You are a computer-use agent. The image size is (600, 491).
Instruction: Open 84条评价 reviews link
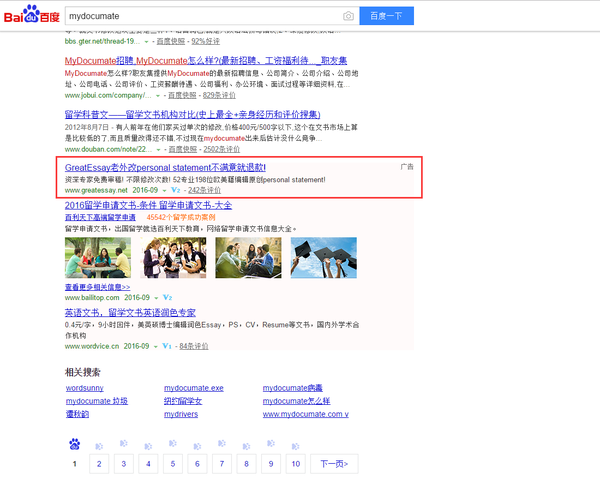[x=194, y=346]
